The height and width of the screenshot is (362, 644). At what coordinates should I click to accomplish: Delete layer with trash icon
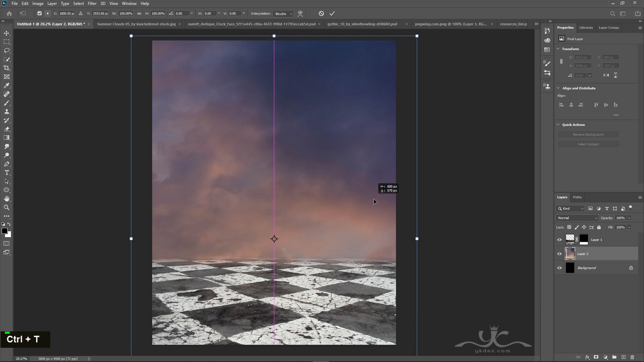click(x=632, y=357)
